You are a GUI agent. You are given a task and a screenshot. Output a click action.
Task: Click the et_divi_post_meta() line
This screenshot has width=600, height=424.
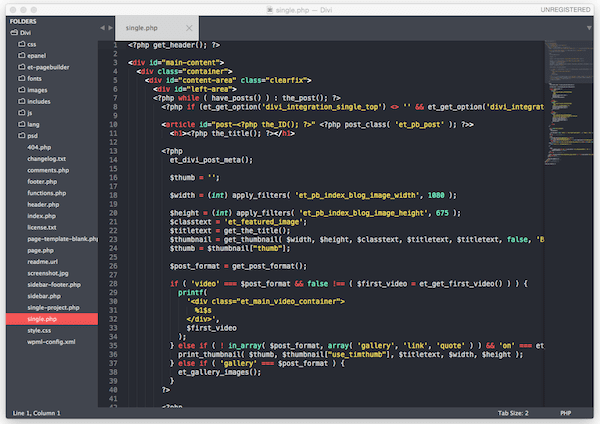point(211,160)
